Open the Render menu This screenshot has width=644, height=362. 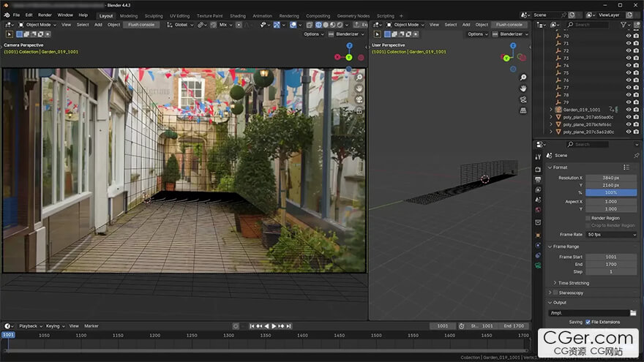[x=45, y=15]
